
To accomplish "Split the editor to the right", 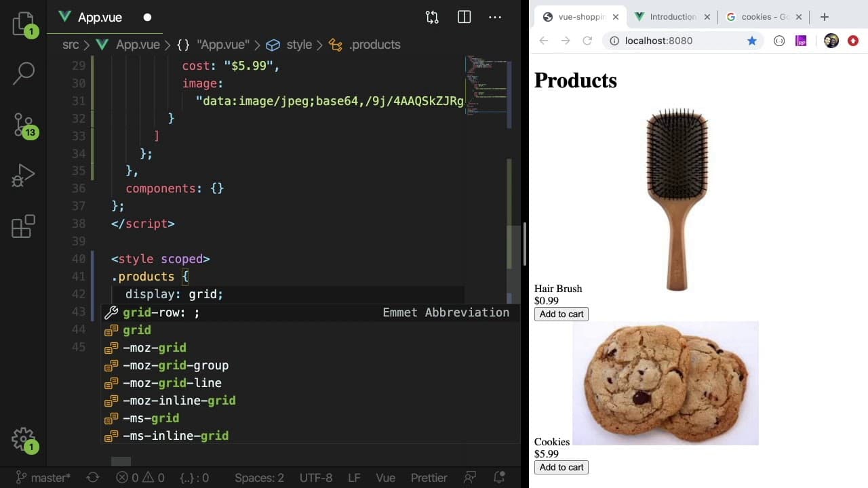I will [465, 17].
